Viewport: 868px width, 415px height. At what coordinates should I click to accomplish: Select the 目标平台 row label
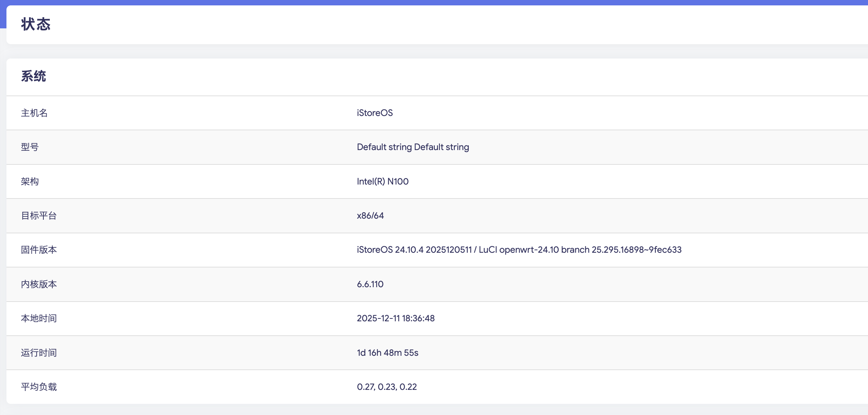click(39, 216)
